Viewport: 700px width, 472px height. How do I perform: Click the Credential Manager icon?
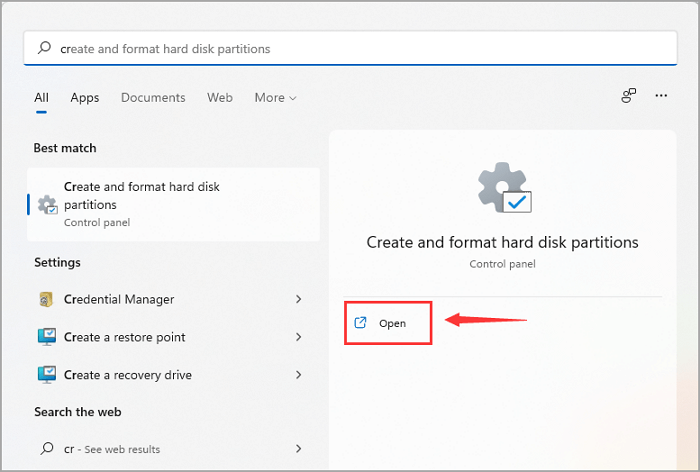click(x=47, y=299)
